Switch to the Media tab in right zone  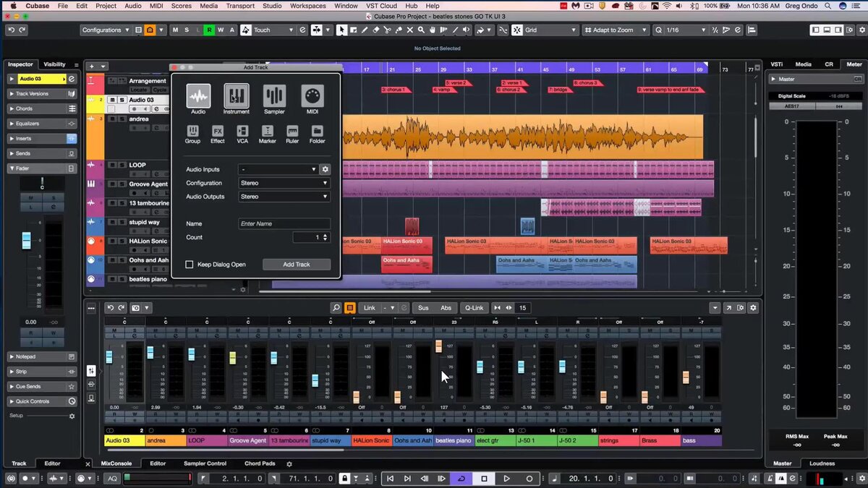(x=804, y=64)
